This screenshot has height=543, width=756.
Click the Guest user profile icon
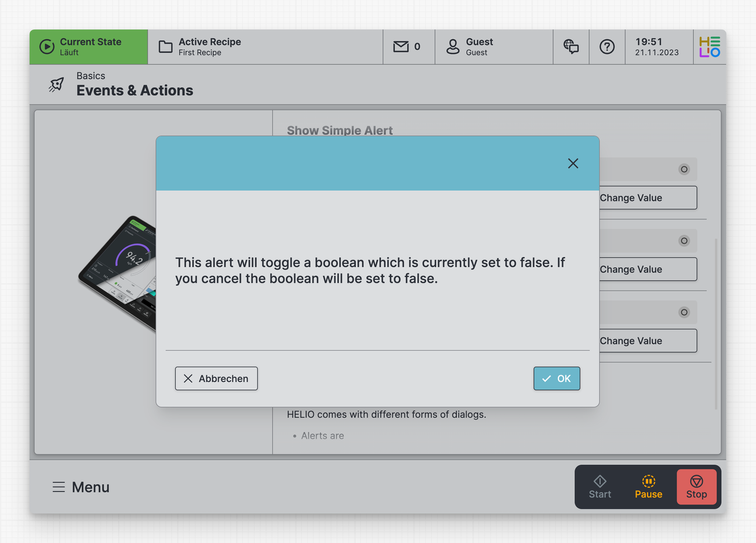[453, 47]
